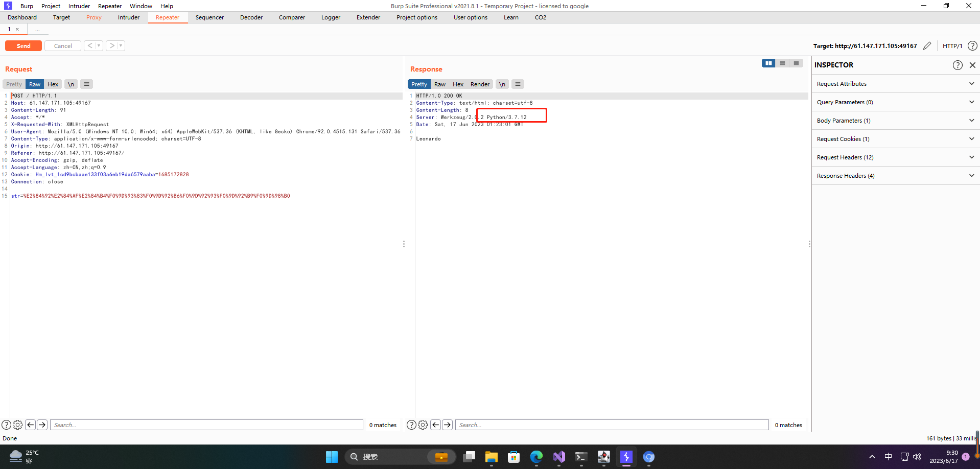Open File Explorer from taskbar
980x469 pixels.
[492, 457]
